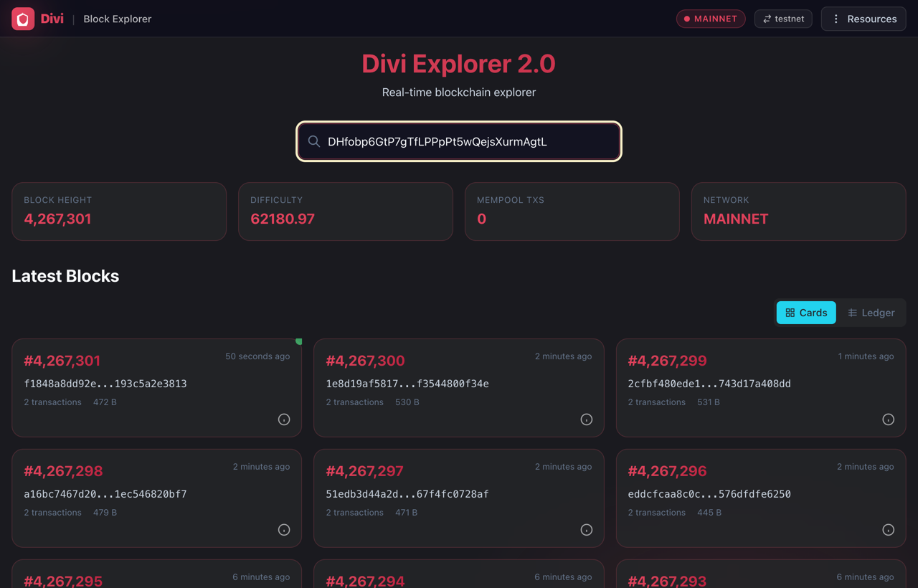Click the Block Height value 4,267,301
The image size is (918, 588).
57,219
